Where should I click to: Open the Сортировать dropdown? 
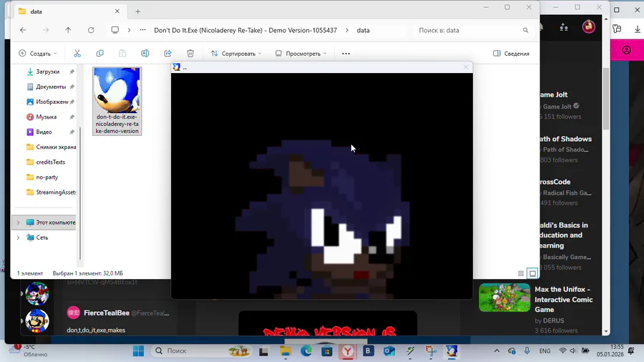235,54
